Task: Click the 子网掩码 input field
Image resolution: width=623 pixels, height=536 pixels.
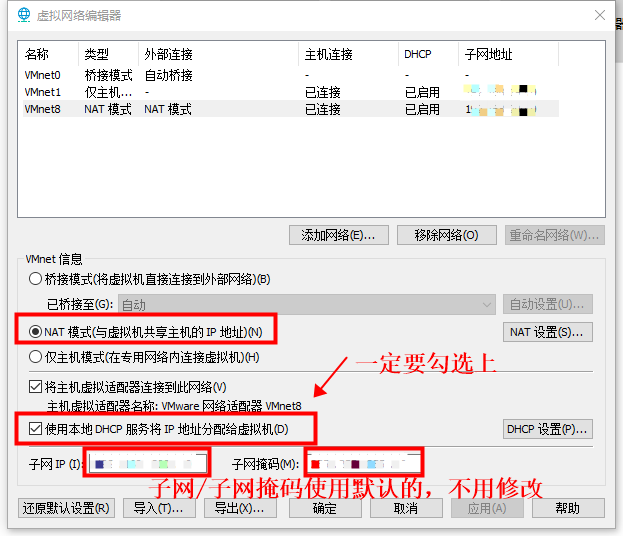Action: click(364, 463)
